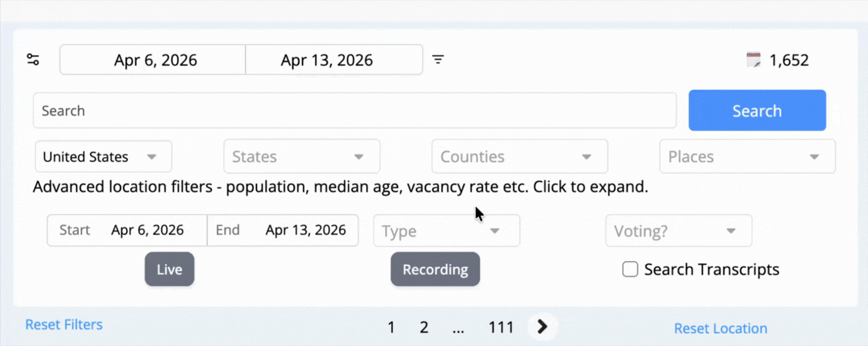Jump to last page 111

point(501,327)
